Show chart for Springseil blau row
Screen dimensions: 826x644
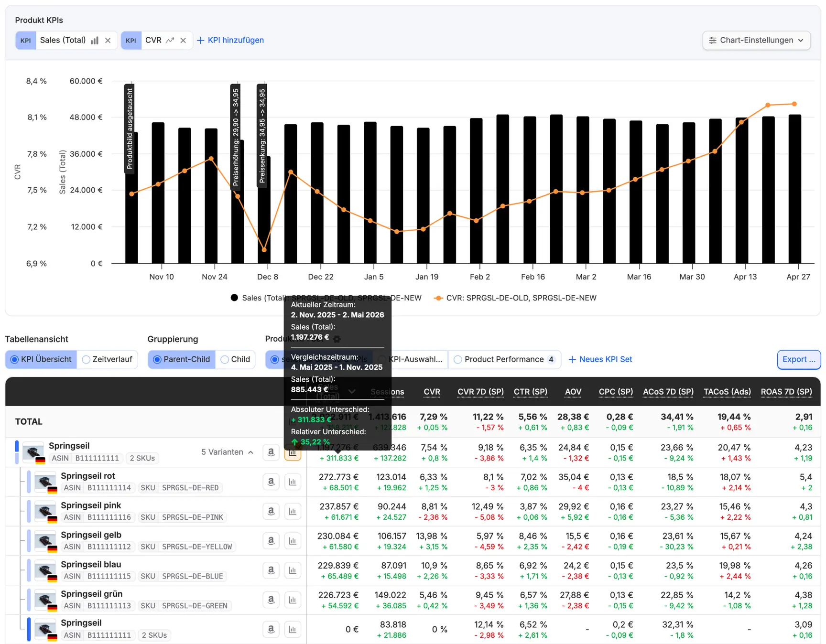(293, 570)
